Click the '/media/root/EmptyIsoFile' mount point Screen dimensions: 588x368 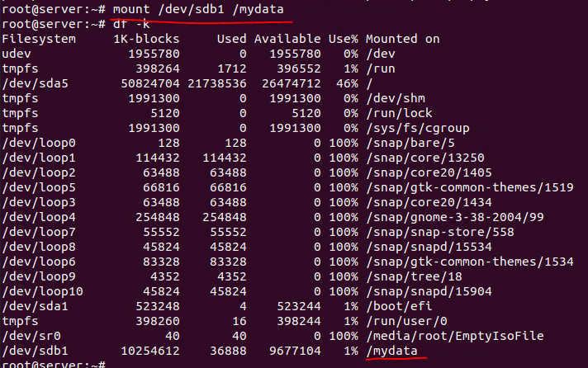(454, 336)
